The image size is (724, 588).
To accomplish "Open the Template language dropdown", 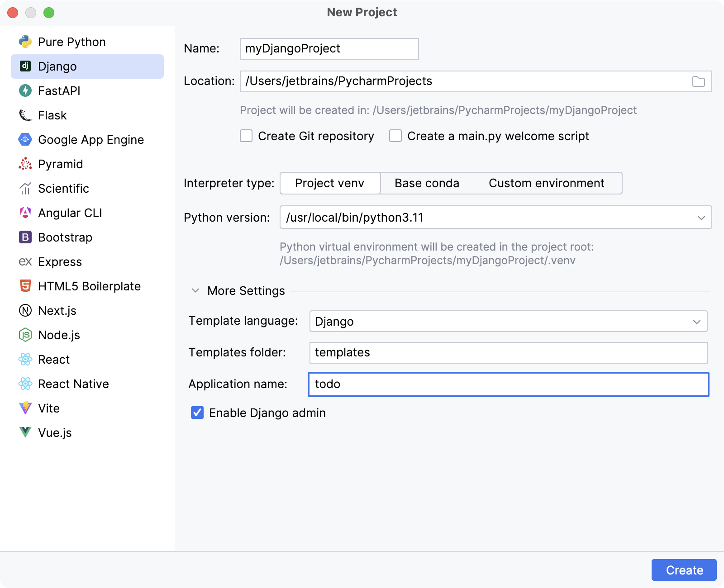I will point(508,322).
